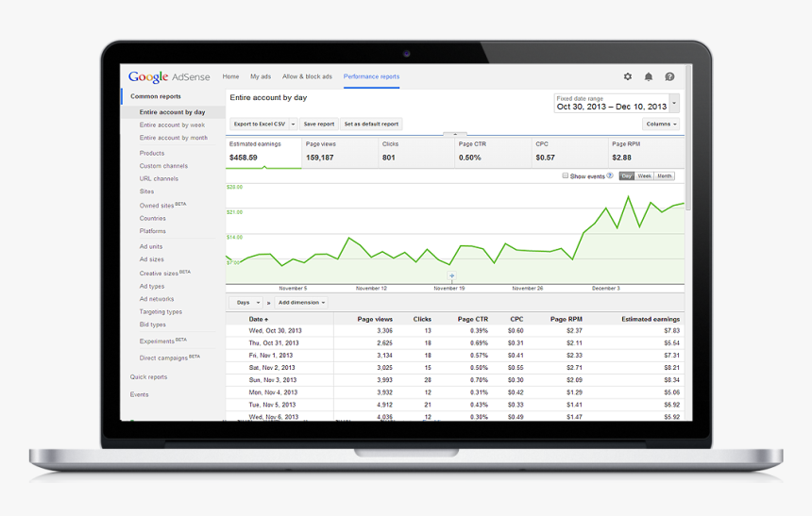Select the Page CTR metric tab
The width and height of the screenshot is (812, 516).
pos(493,152)
